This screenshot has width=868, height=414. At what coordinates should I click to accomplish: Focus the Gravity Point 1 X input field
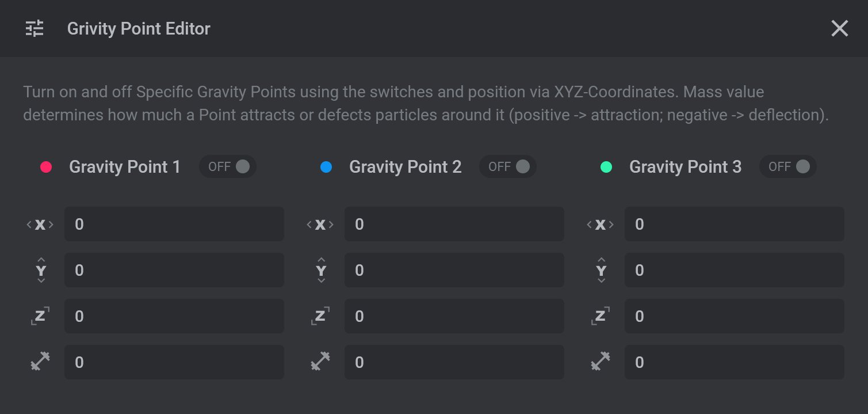click(x=174, y=224)
